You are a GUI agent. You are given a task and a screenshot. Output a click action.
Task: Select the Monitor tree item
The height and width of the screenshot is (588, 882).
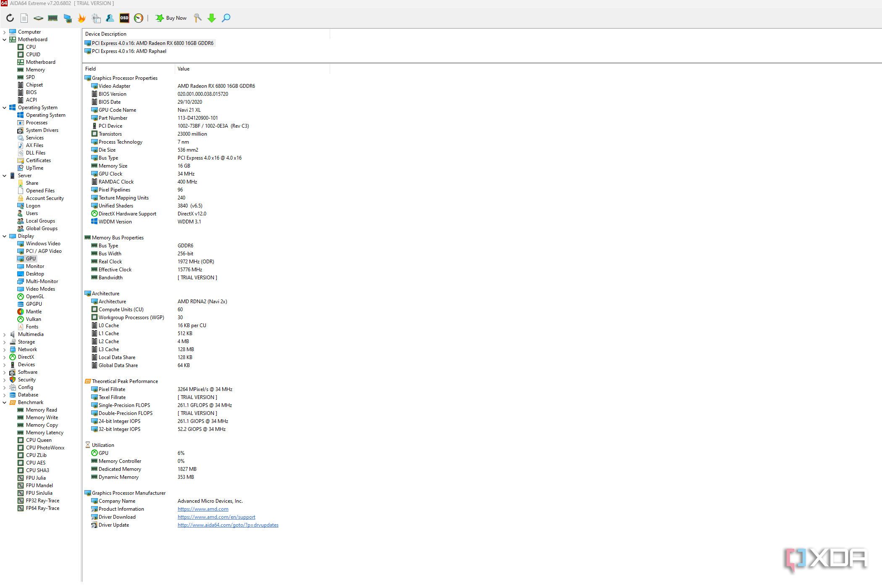31,266
